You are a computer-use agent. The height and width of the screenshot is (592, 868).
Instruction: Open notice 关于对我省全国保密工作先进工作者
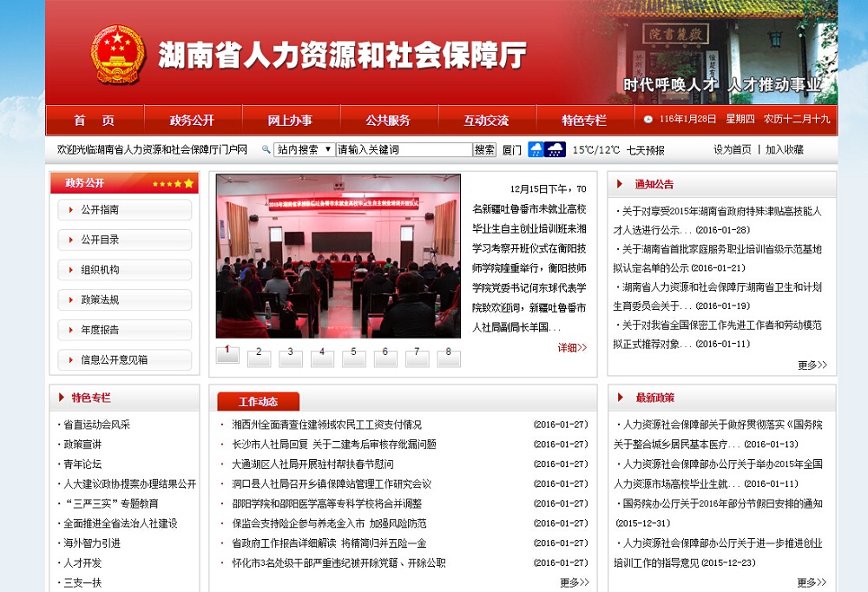[x=718, y=334]
